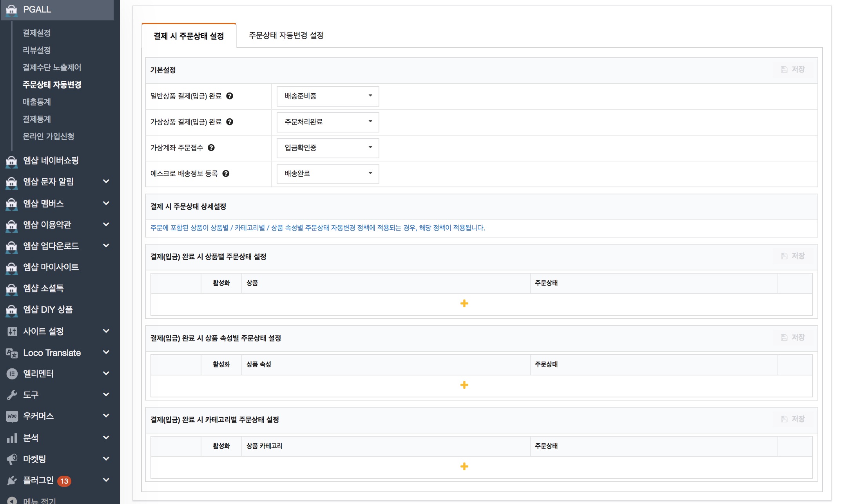Image resolution: width=841 pixels, height=504 pixels.
Task: Click the 엘리멘터 sidebar icon
Action: point(12,373)
